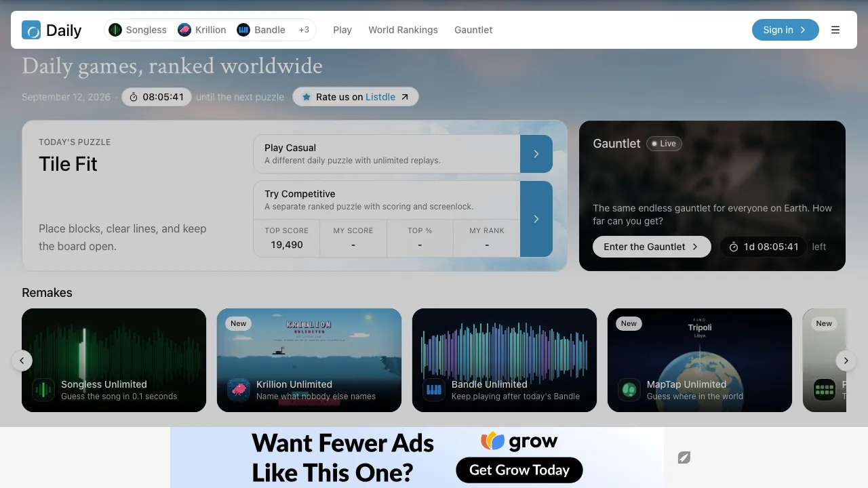Screen dimensions: 868x488
Task: Open Krillion from the navigation bar
Action: click(202, 30)
